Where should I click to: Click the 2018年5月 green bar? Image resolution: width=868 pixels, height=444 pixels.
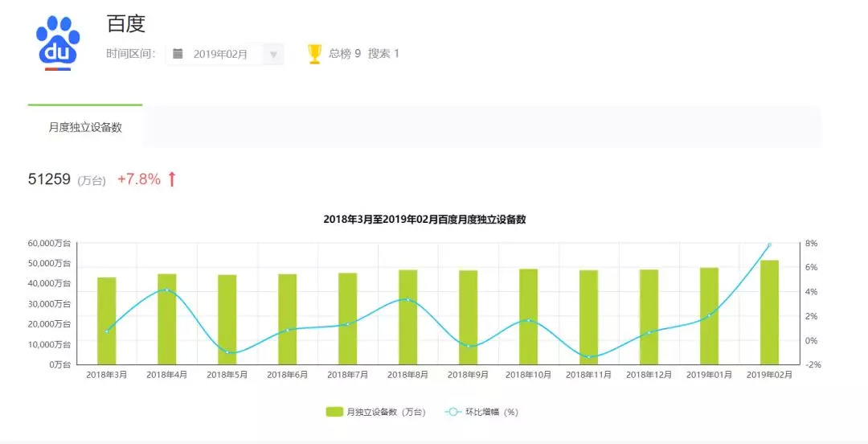pos(227,320)
